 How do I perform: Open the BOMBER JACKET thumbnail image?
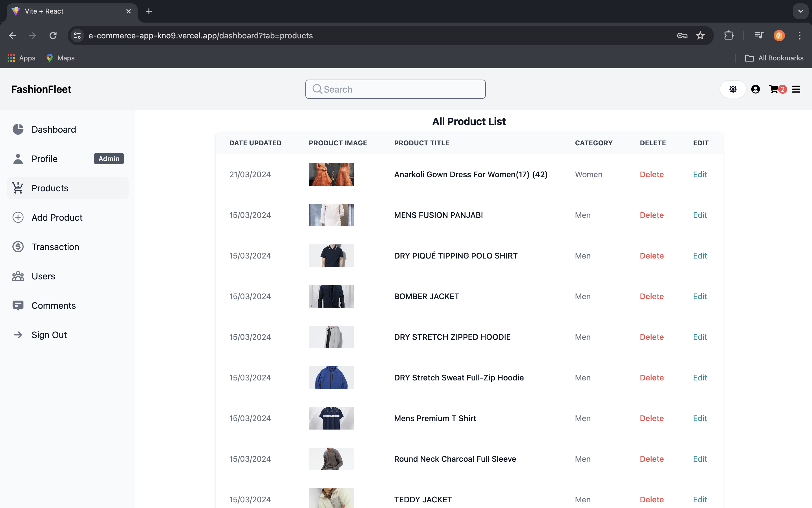(x=331, y=296)
